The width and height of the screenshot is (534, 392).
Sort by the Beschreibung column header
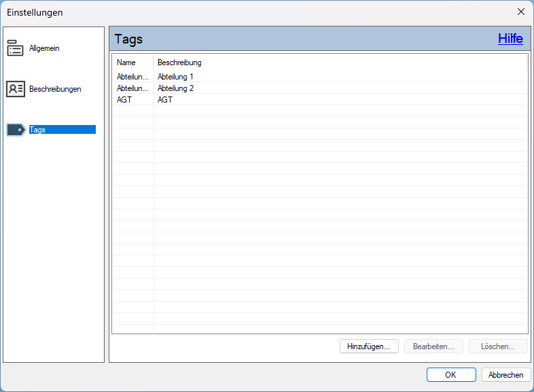[340, 63]
